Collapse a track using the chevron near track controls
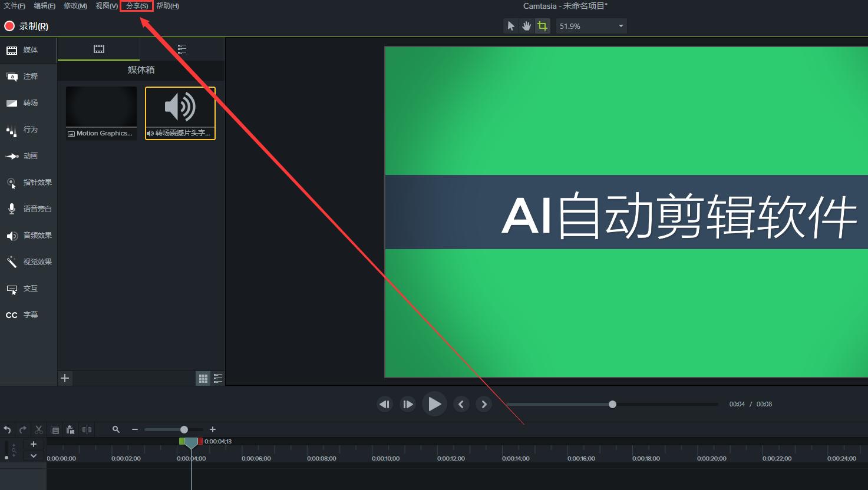868x490 pixels. click(x=34, y=455)
